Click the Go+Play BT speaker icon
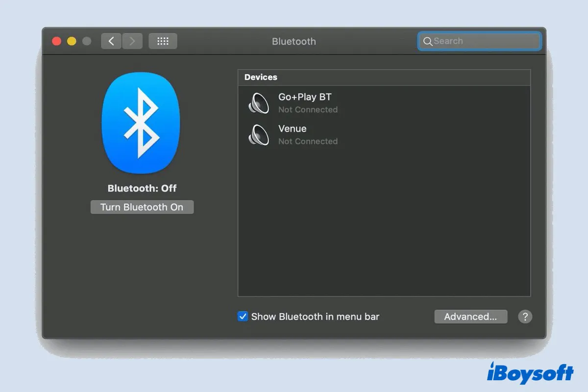 tap(259, 103)
